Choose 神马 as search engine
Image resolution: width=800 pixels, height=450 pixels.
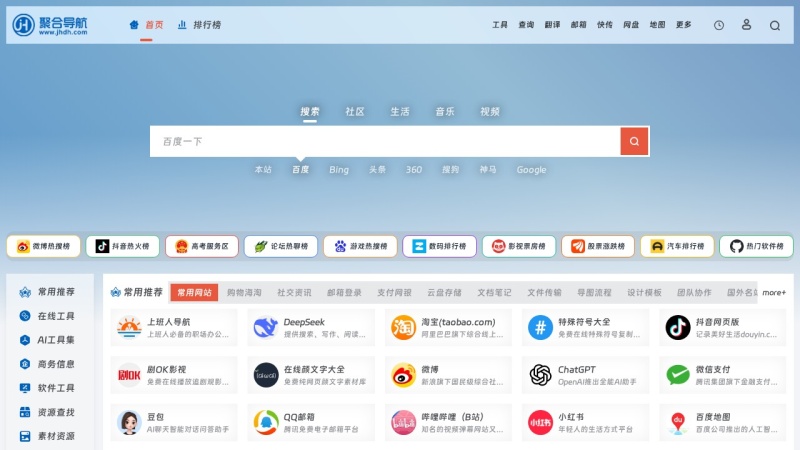click(x=488, y=169)
